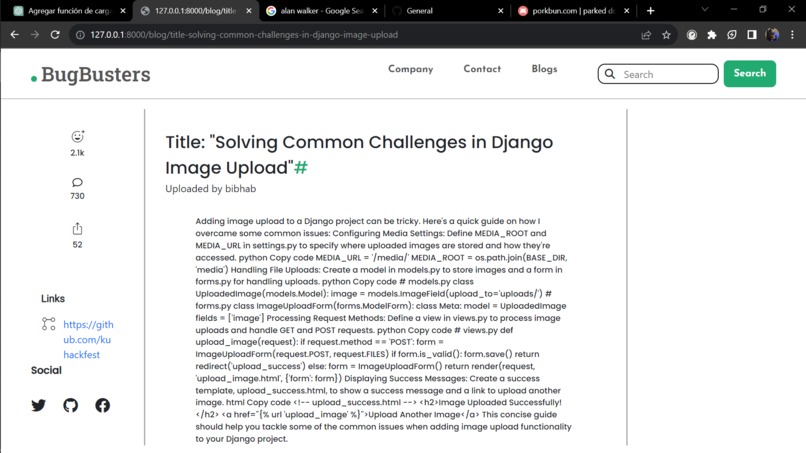Open the GitHub social icon
The width and height of the screenshot is (806, 453).
[70, 405]
